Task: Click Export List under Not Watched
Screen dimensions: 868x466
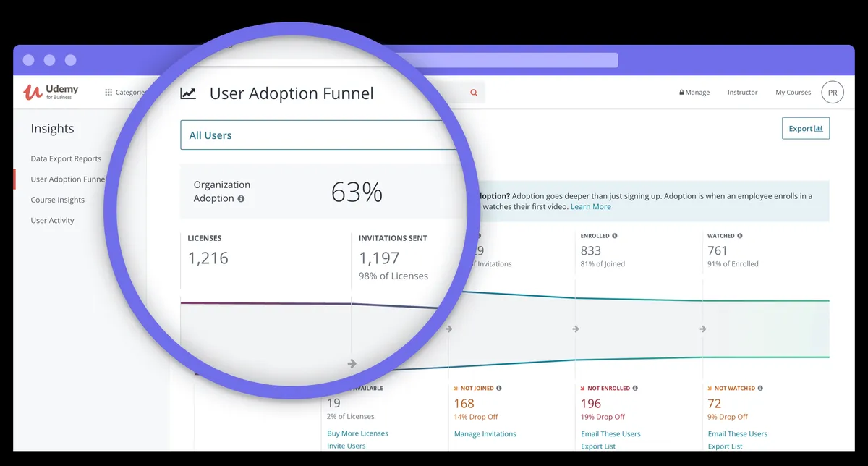Action: point(725,446)
